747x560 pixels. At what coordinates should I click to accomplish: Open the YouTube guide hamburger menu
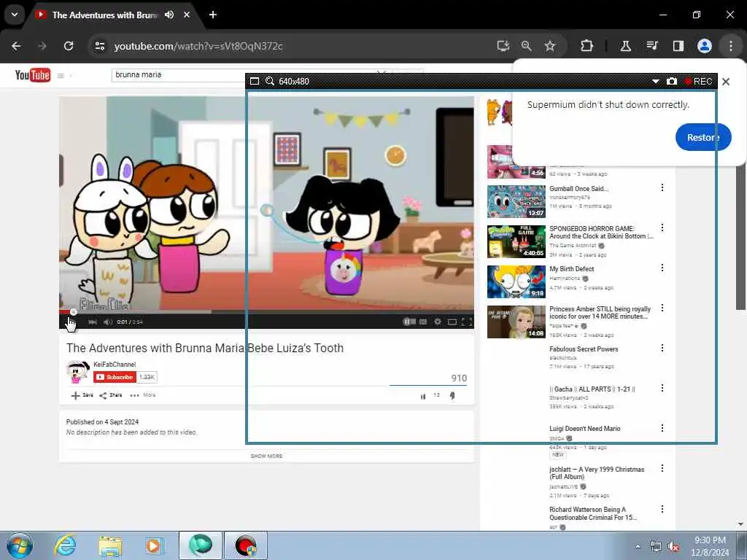61,75
